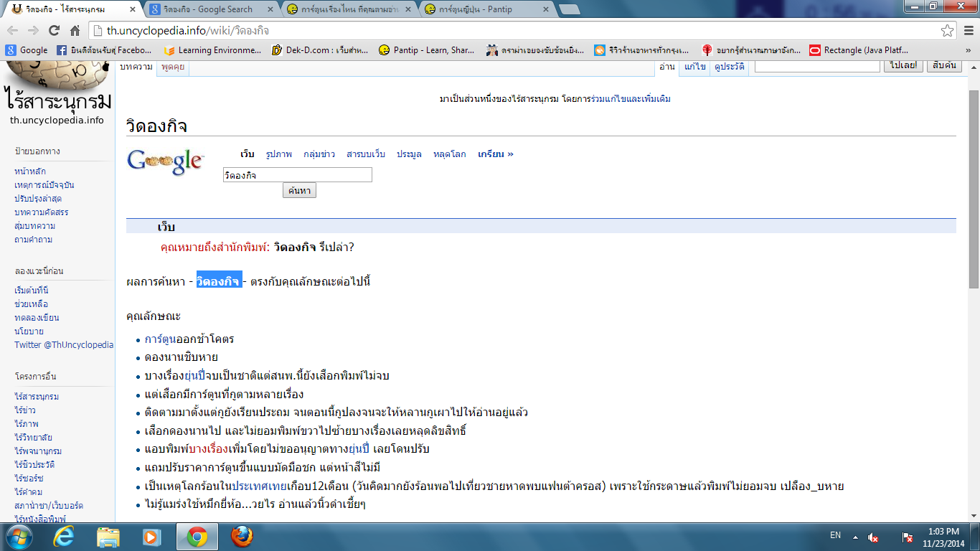The image size is (980, 551).
Task: Open the Windows Start menu
Action: 19,536
